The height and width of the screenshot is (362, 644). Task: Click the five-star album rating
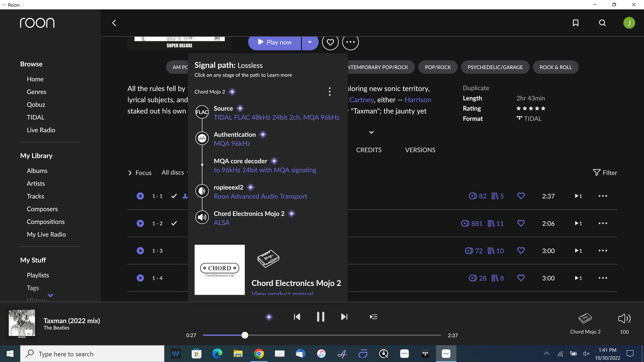pos(531,108)
